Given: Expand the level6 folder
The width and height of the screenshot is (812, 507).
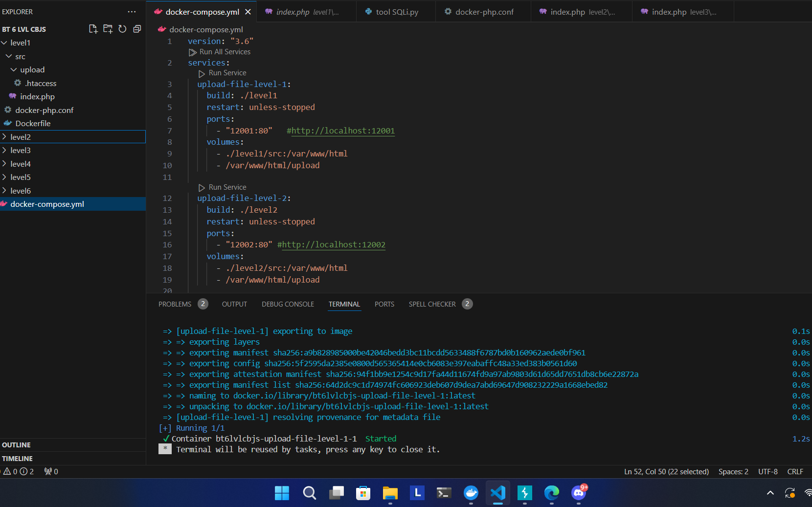Looking at the screenshot, I should [21, 191].
